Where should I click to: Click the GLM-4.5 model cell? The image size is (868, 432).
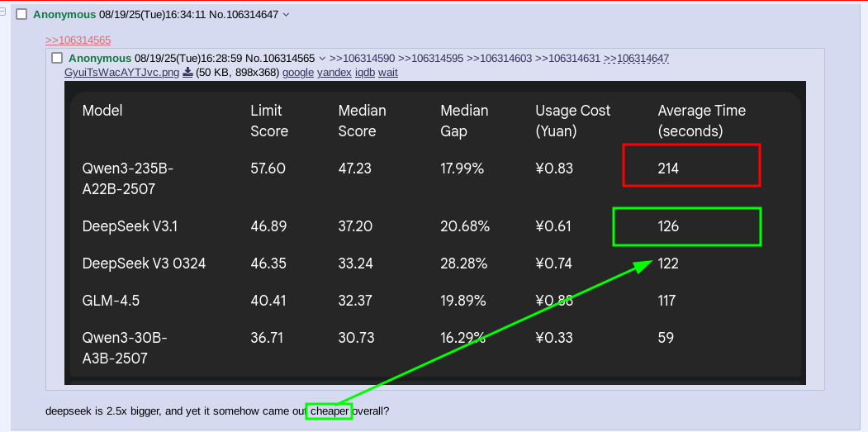(x=111, y=300)
